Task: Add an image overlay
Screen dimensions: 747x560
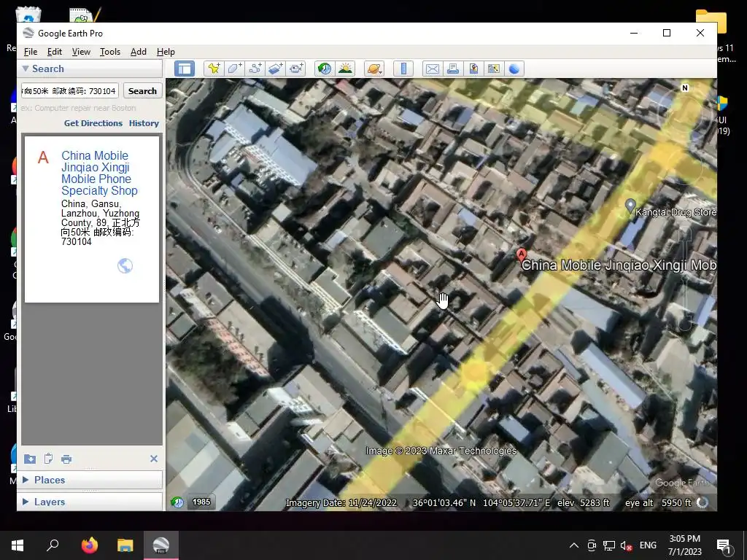Action: (275, 69)
